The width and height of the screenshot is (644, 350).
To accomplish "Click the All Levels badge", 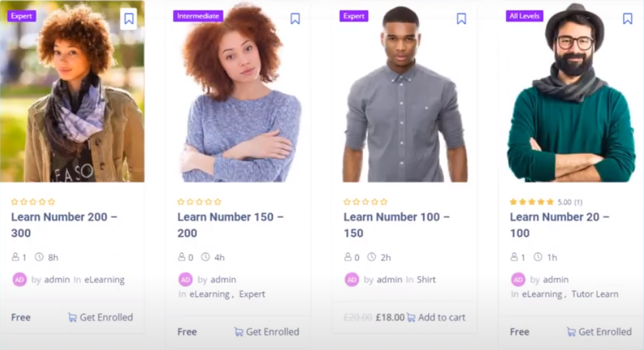I will (524, 16).
